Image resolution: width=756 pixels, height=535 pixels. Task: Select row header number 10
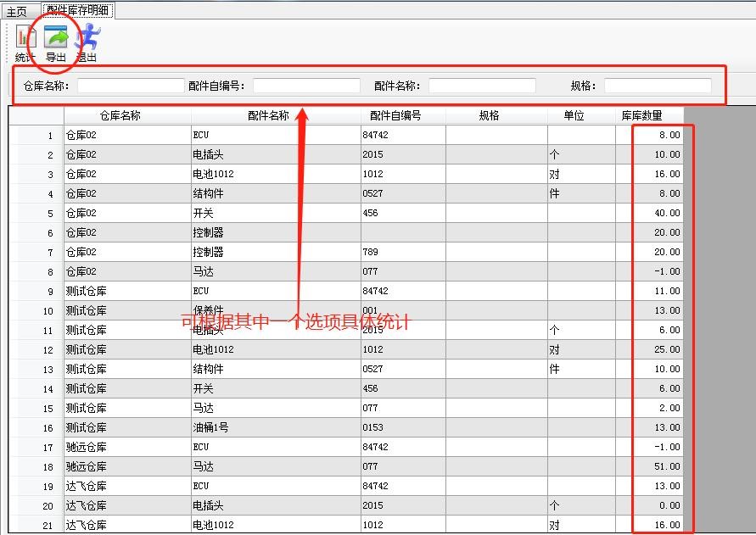pos(36,311)
